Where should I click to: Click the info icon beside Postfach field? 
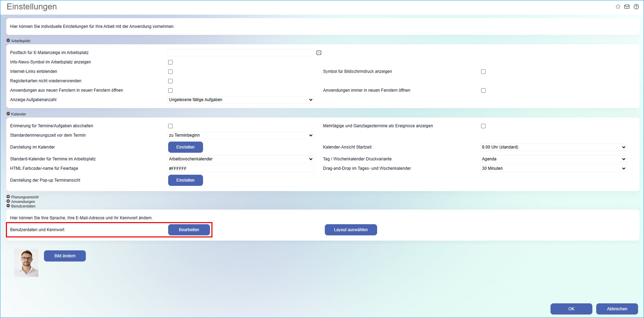click(319, 53)
